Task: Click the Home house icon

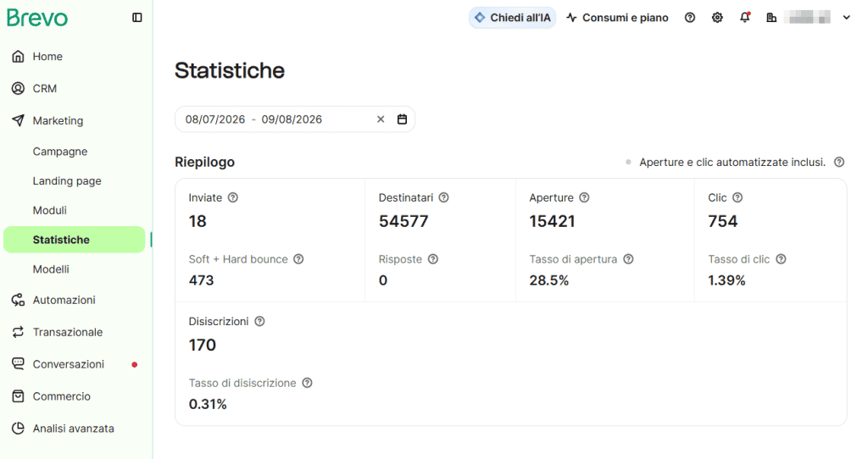Action: (x=19, y=57)
